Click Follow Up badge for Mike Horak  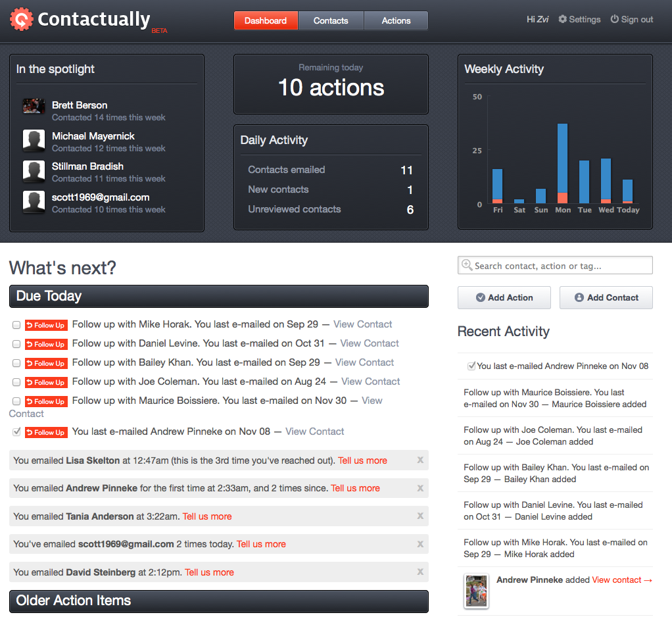[46, 326]
